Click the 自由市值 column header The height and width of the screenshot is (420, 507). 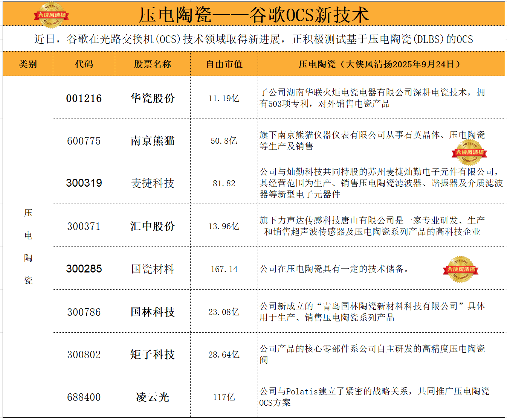pos(224,64)
